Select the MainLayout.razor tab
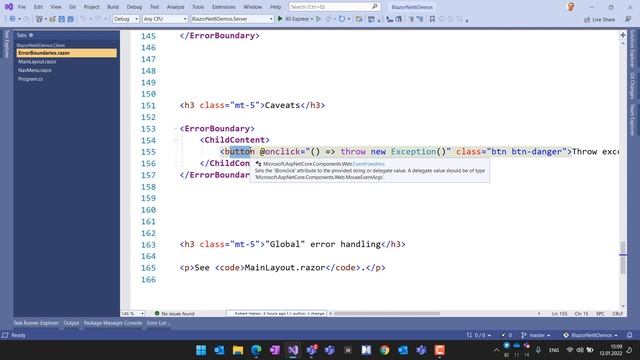 (37, 62)
